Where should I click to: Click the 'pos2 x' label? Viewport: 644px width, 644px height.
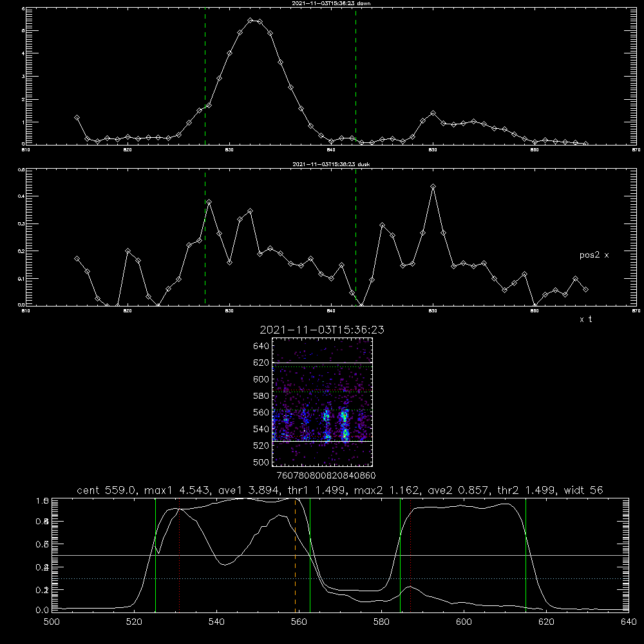(x=594, y=255)
